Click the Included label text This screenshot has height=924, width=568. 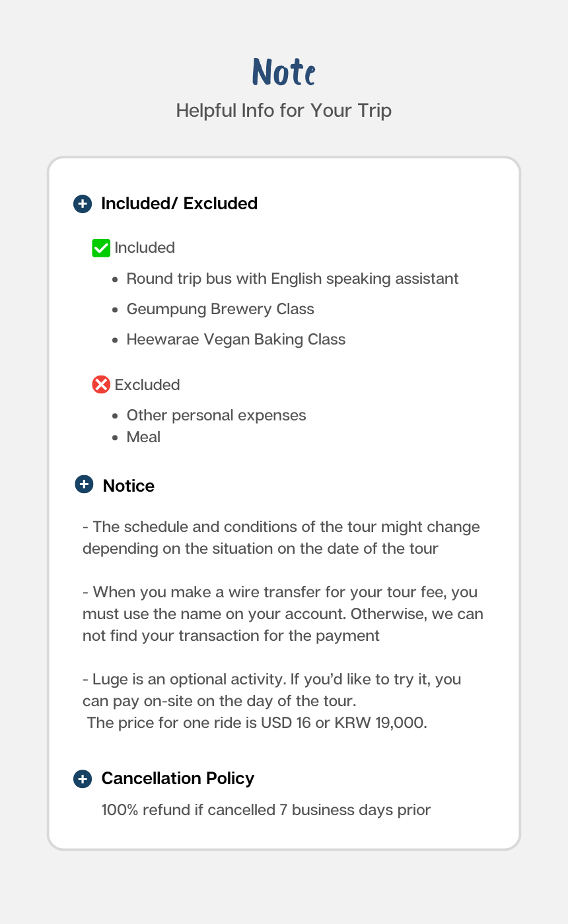tap(145, 248)
